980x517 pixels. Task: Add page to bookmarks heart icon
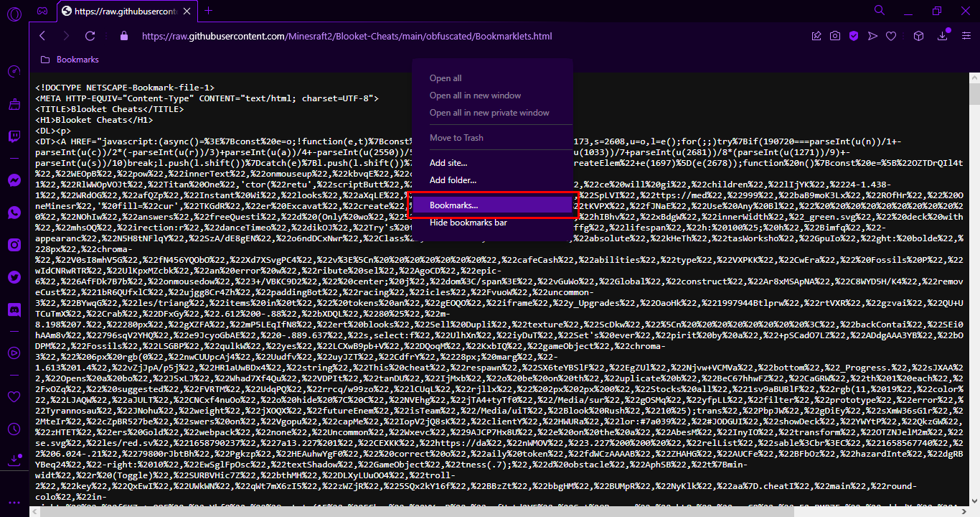point(891,36)
